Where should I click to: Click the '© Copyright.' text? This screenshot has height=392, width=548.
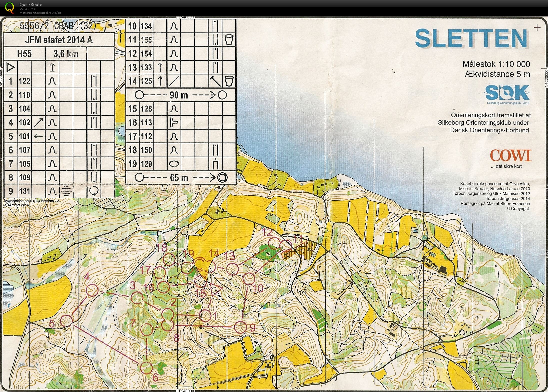pos(518,209)
